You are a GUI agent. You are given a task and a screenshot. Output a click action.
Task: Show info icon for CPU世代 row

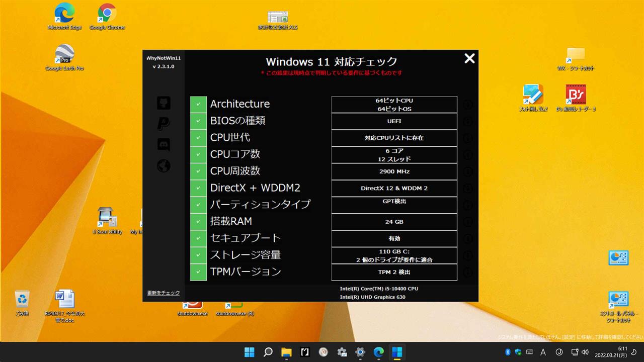467,138
